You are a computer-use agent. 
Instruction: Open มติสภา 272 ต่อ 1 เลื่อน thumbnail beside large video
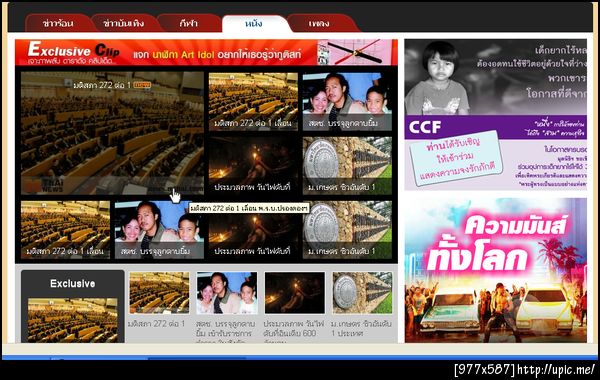(x=253, y=102)
